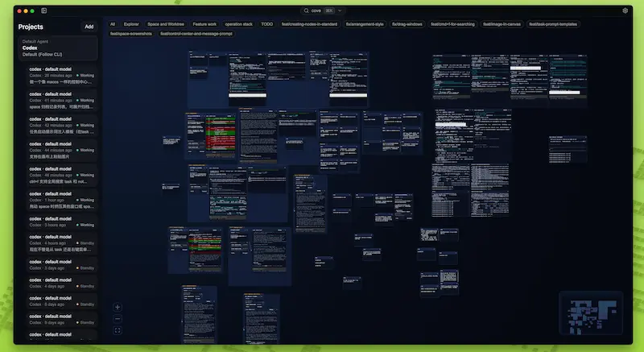
Task: Select the TODO space tab
Action: pyautogui.click(x=266, y=24)
